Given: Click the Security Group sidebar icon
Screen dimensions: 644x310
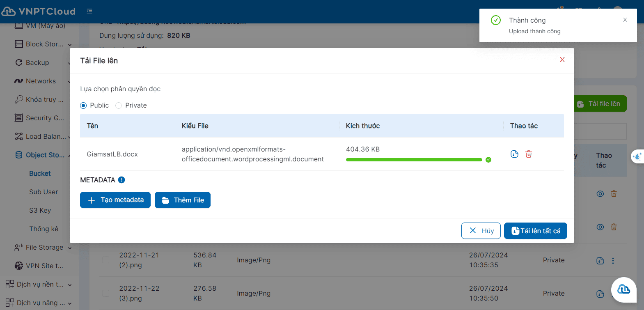Looking at the screenshot, I should [19, 118].
